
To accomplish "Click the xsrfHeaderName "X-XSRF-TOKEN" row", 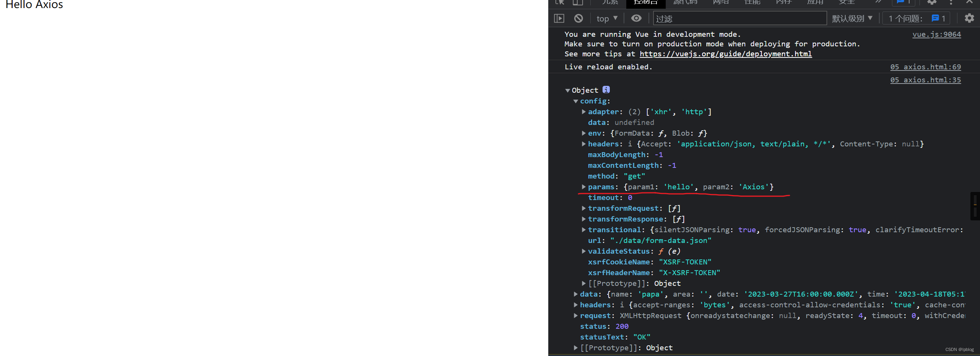I will (654, 272).
